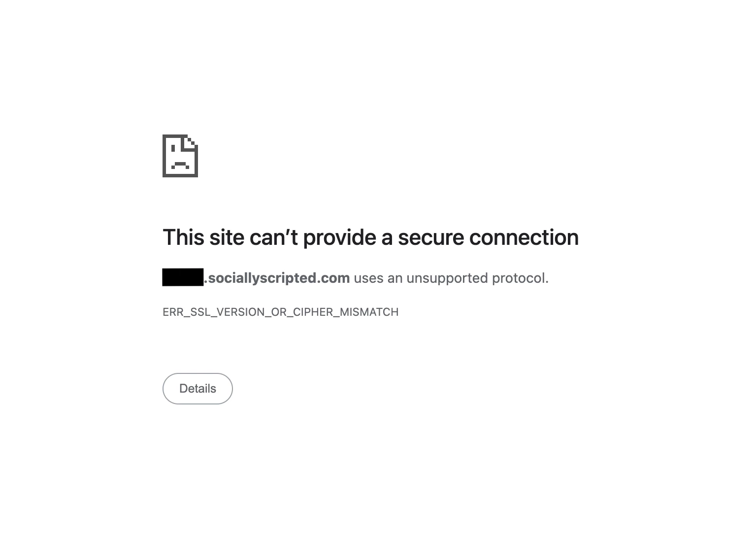Viewport: 756px width, 535px height.
Task: Click the word 'can't' in the heading
Action: click(274, 237)
